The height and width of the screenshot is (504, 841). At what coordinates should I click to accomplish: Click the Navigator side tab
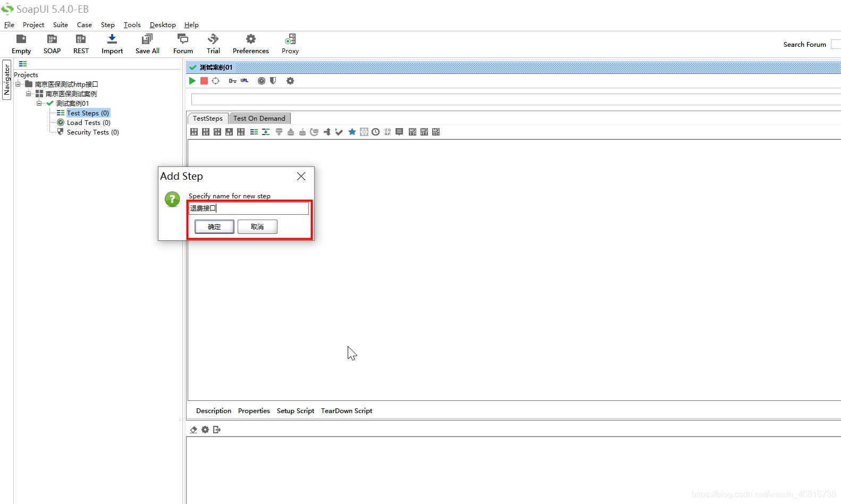coord(7,80)
